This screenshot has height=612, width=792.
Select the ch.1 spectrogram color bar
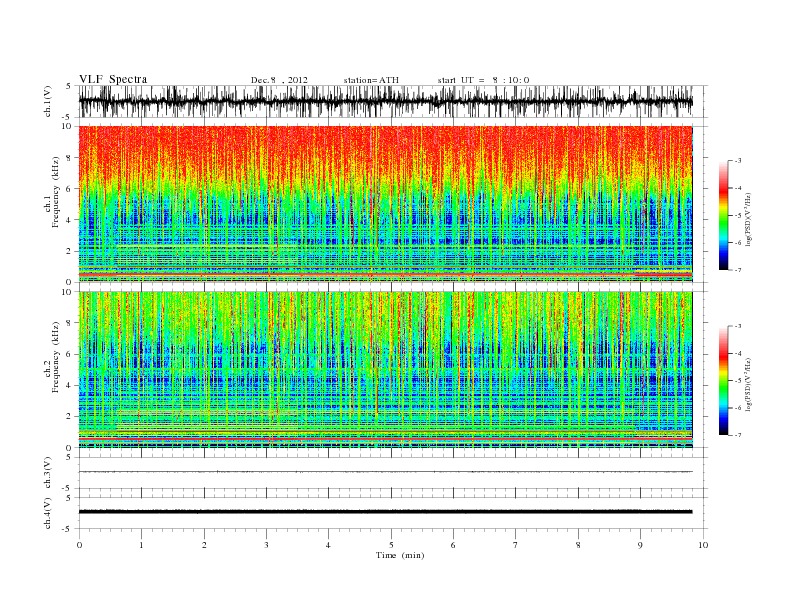[x=723, y=215]
